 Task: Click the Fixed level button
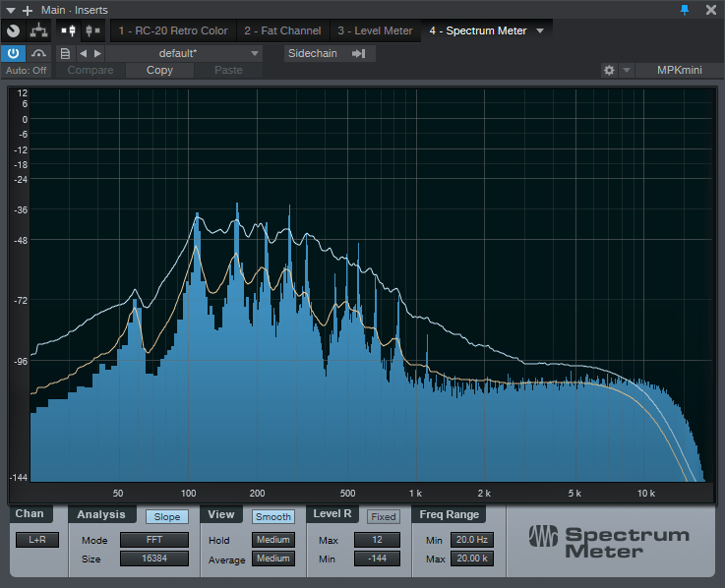click(x=383, y=516)
